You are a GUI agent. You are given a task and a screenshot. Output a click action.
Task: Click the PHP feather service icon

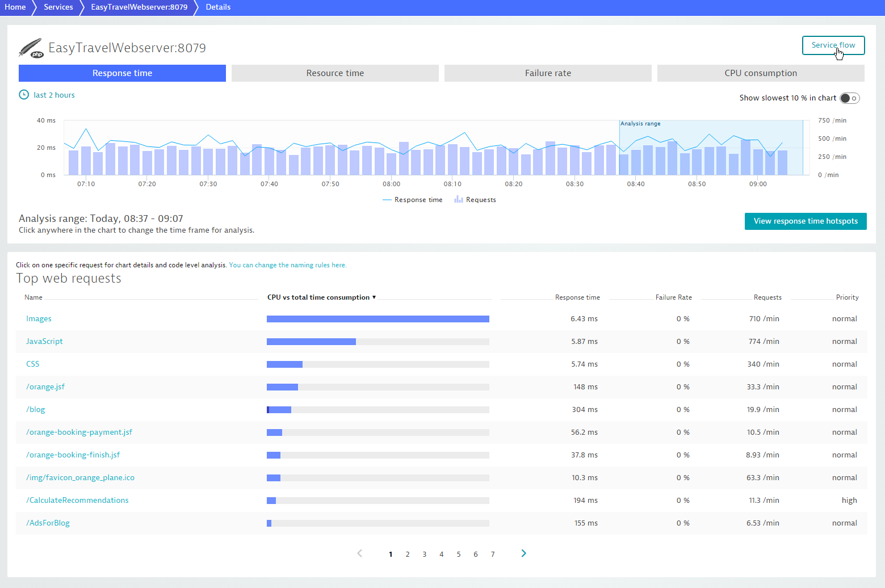tap(31, 48)
